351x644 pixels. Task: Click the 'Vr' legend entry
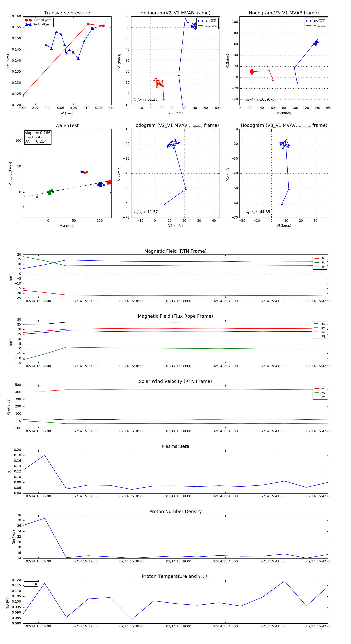(320, 389)
